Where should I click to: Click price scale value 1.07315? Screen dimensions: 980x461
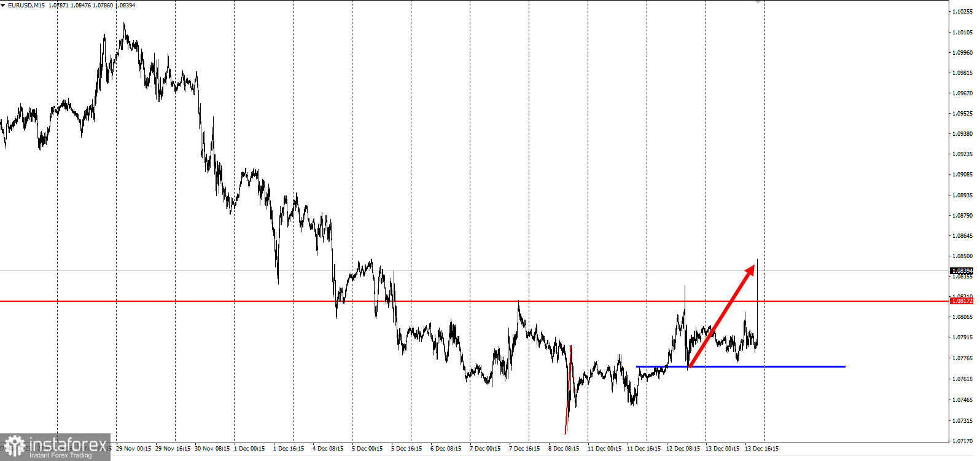963,420
